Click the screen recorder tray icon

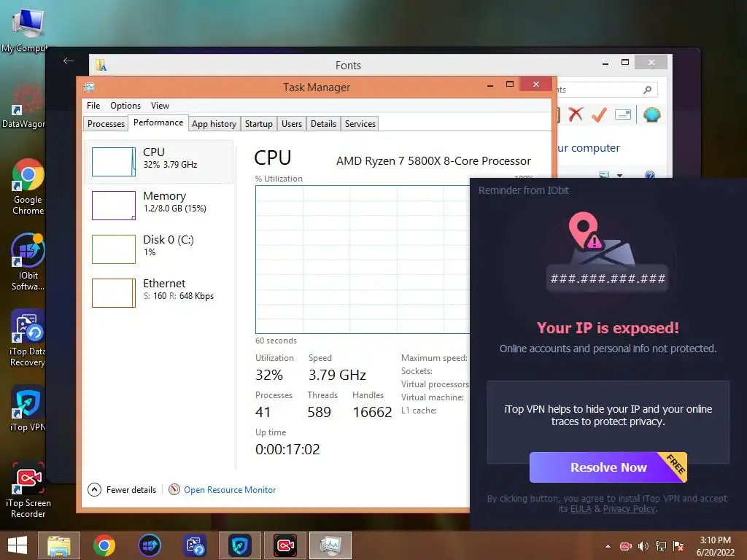(625, 546)
